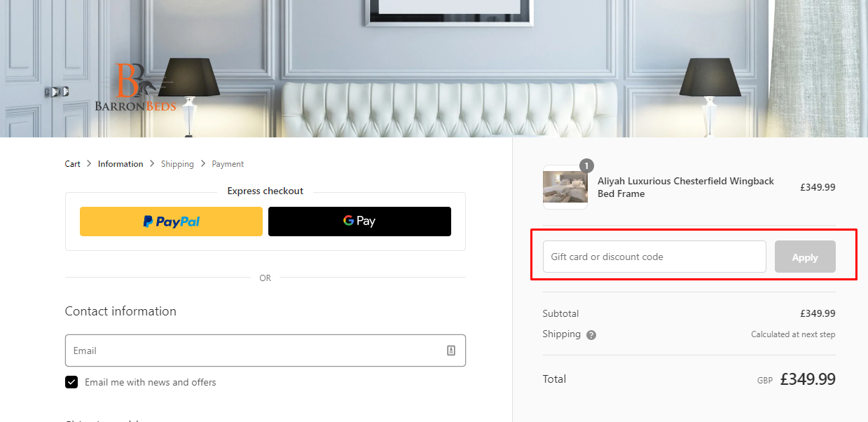The height and width of the screenshot is (422, 868).
Task: Choose Google Pay express checkout
Action: click(x=359, y=222)
